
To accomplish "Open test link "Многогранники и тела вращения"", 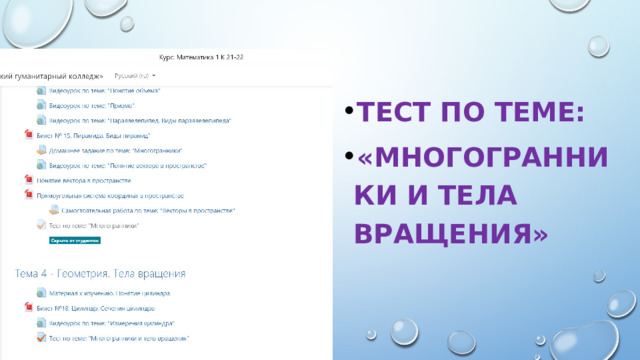I will pos(119,339).
